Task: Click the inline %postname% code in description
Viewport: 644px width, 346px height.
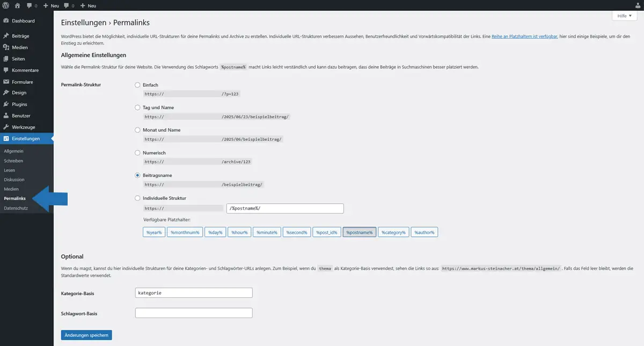Action: (x=233, y=67)
